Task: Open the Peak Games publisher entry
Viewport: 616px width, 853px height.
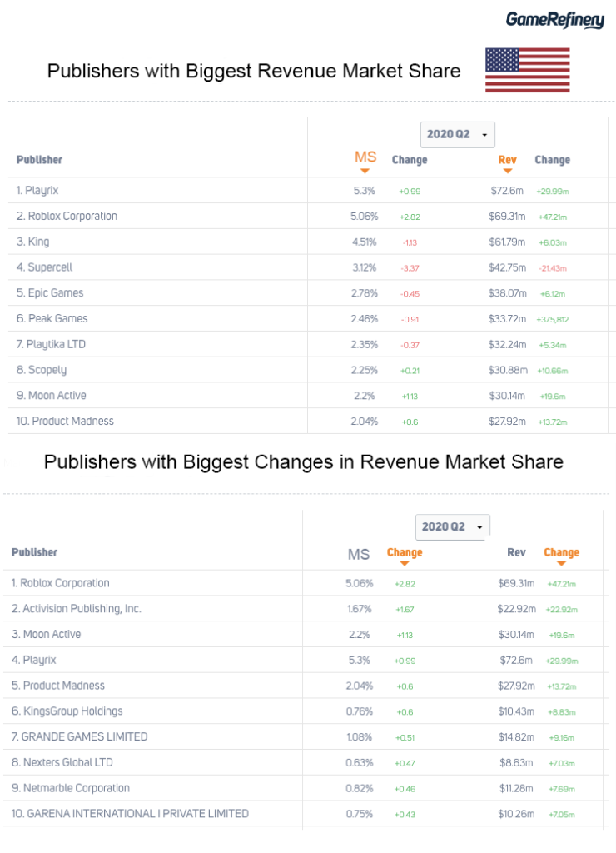Action: pyautogui.click(x=52, y=318)
